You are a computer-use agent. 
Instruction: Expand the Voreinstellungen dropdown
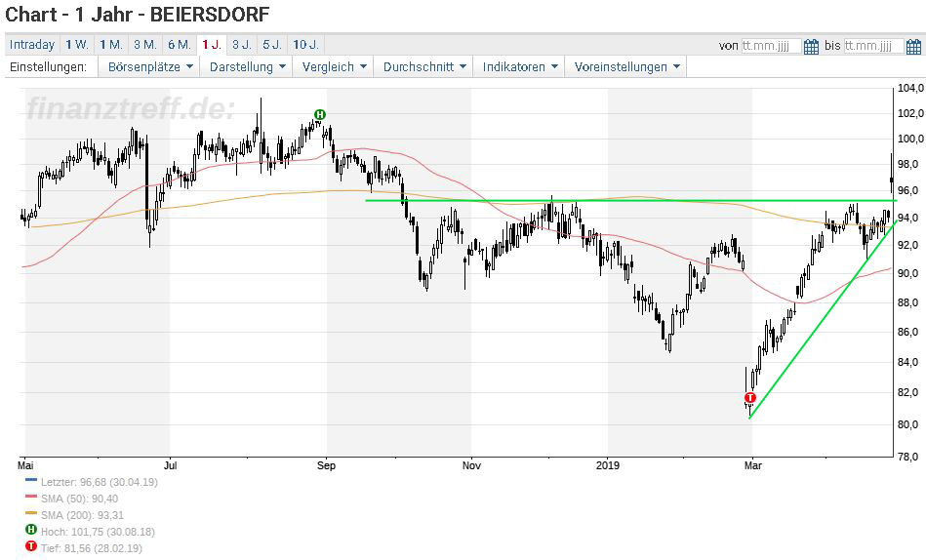626,66
